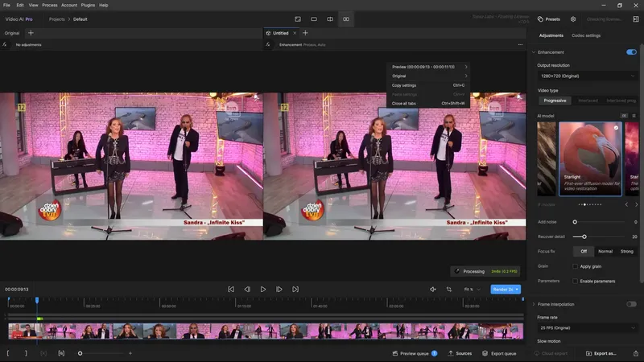Check the Apply grain checkbox
The image size is (644, 362).
coord(575,266)
